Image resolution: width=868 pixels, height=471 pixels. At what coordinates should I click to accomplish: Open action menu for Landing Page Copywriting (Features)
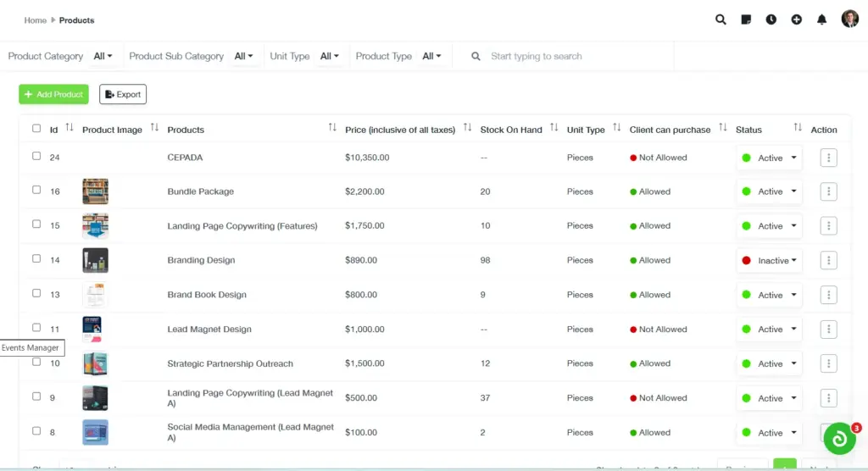click(x=828, y=226)
